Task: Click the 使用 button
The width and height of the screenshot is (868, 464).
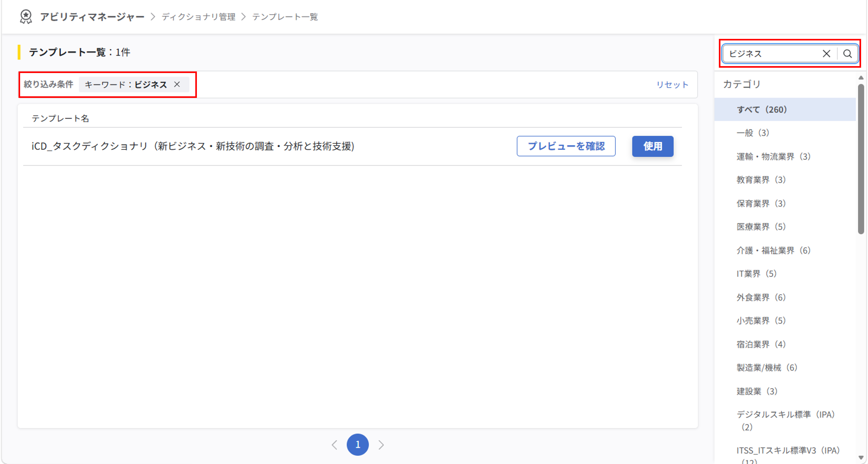Action: (x=653, y=146)
